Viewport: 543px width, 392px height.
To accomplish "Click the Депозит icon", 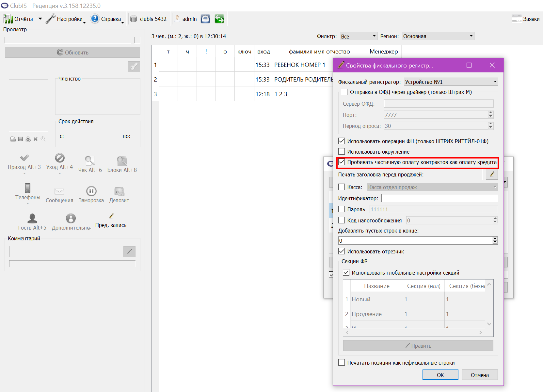I will pos(119,191).
